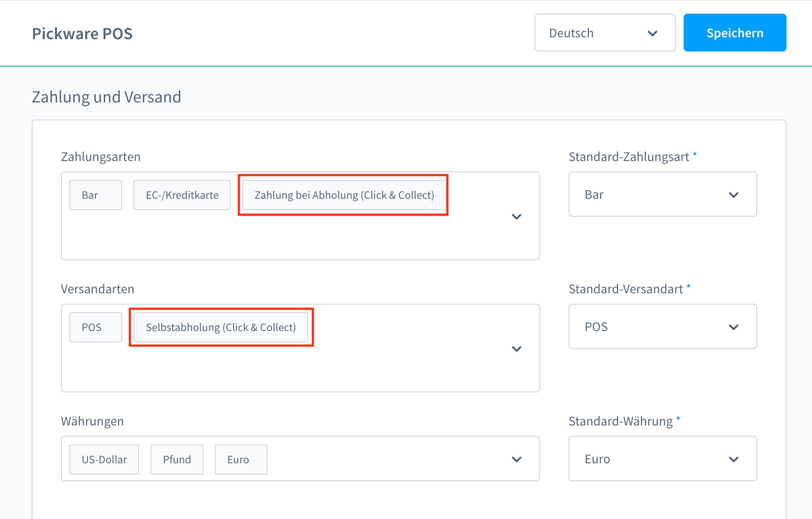The image size is (812, 519).
Task: Select the Pfund currency tag
Action: pyautogui.click(x=177, y=459)
